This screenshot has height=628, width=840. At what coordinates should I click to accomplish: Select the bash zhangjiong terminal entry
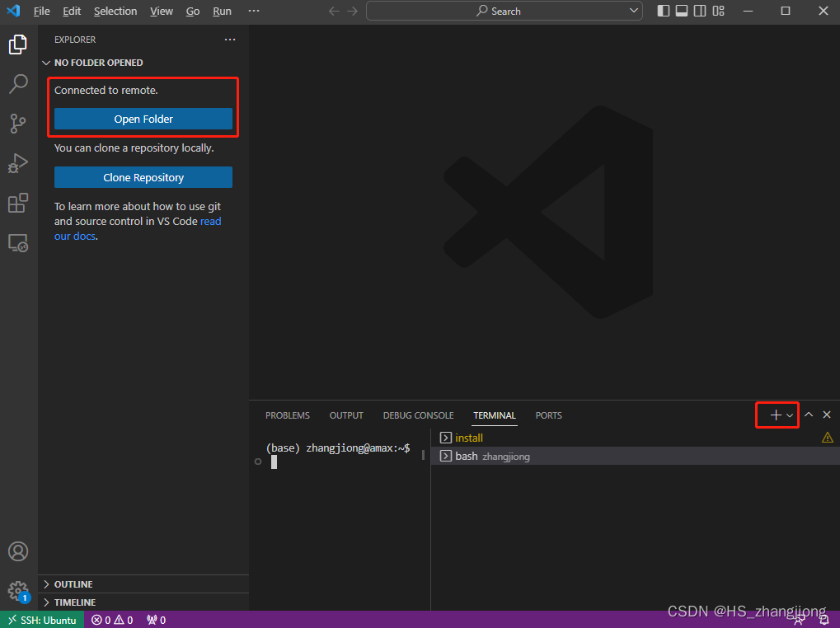click(636, 456)
